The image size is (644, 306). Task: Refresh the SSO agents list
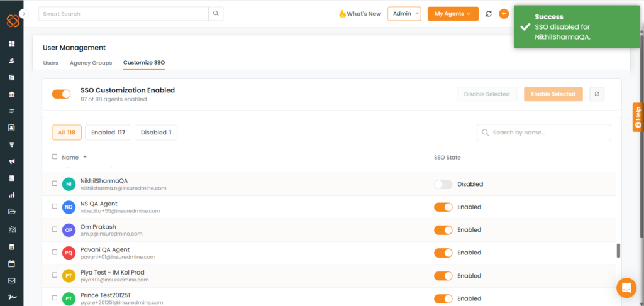pos(597,94)
